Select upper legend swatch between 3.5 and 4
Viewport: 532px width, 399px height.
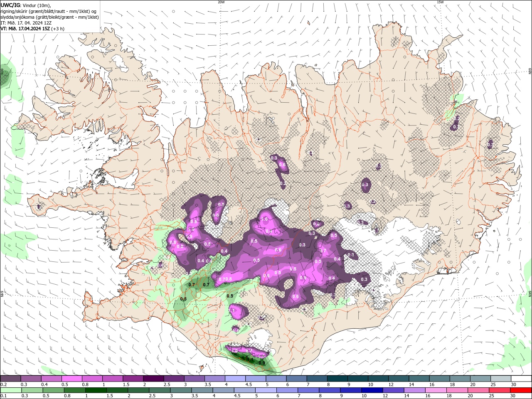215,379
